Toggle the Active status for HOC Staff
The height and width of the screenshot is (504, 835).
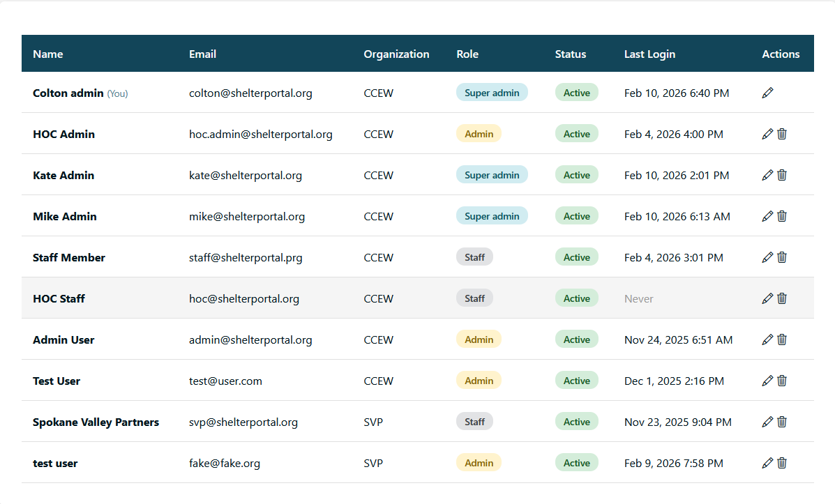coord(577,298)
